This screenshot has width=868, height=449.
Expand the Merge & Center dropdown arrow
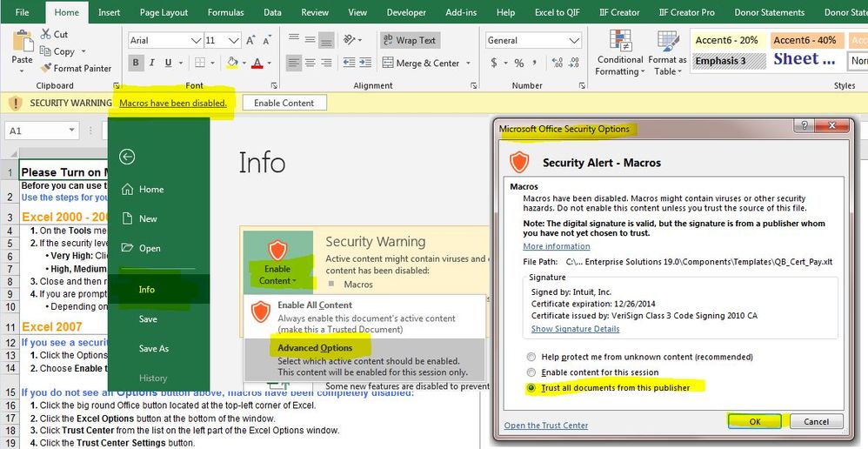[x=468, y=64]
